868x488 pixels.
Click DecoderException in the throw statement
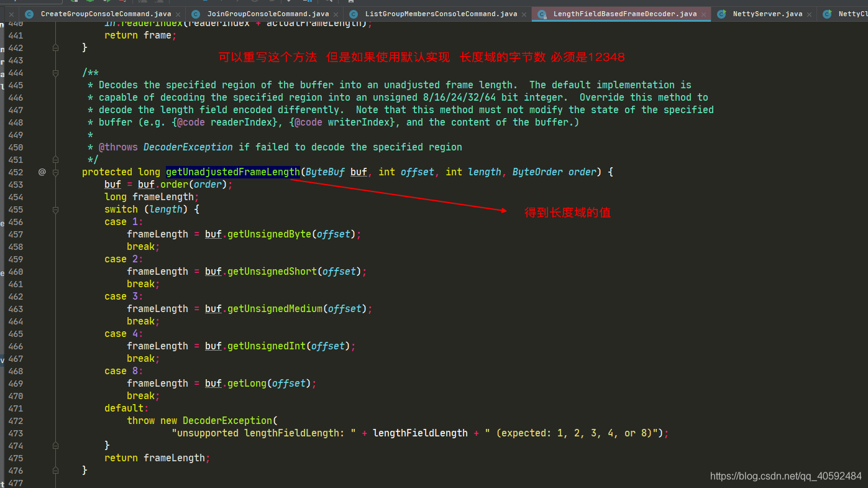[x=227, y=421]
